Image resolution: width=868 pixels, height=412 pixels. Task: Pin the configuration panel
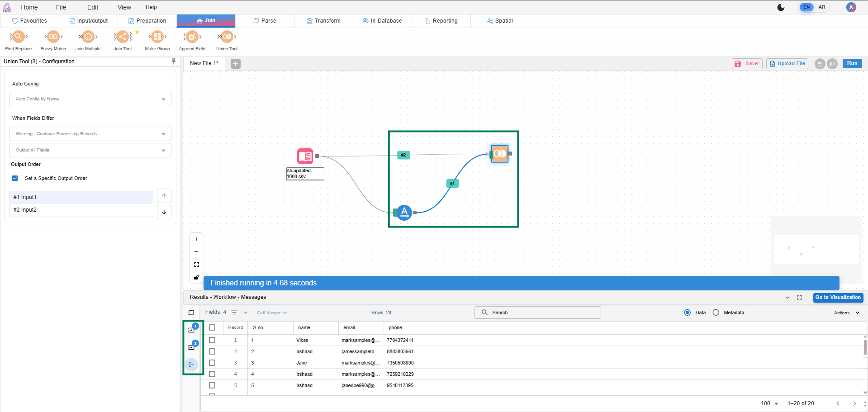coord(174,62)
